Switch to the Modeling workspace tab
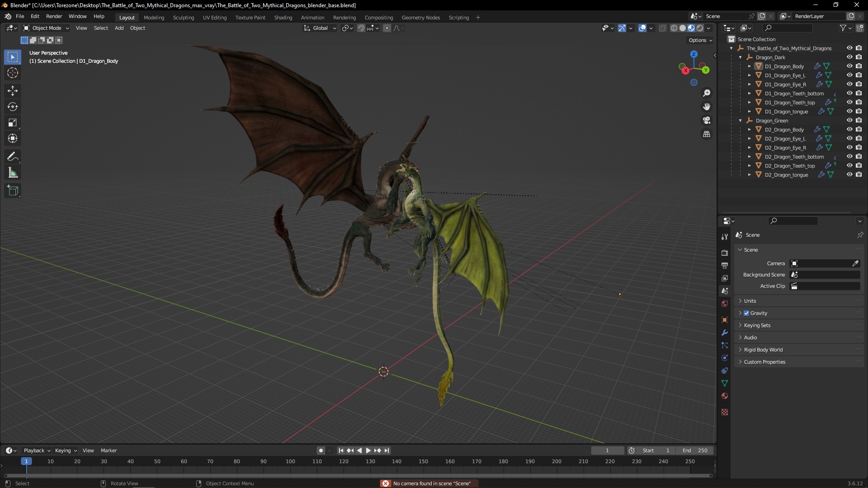The image size is (868, 488). pyautogui.click(x=154, y=18)
